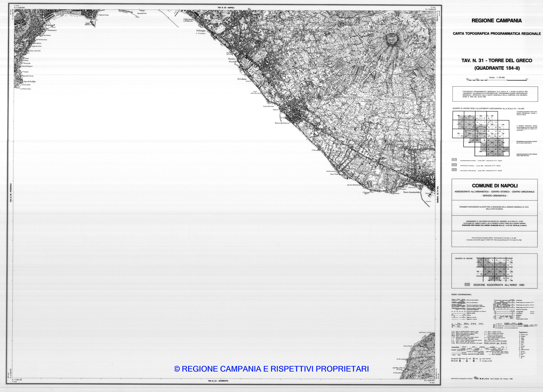Viewport: 543px width, 392px height.
Task: Click the "TAV. N. 31 - TORRE DEL GRECO" title
Action: coord(497,60)
